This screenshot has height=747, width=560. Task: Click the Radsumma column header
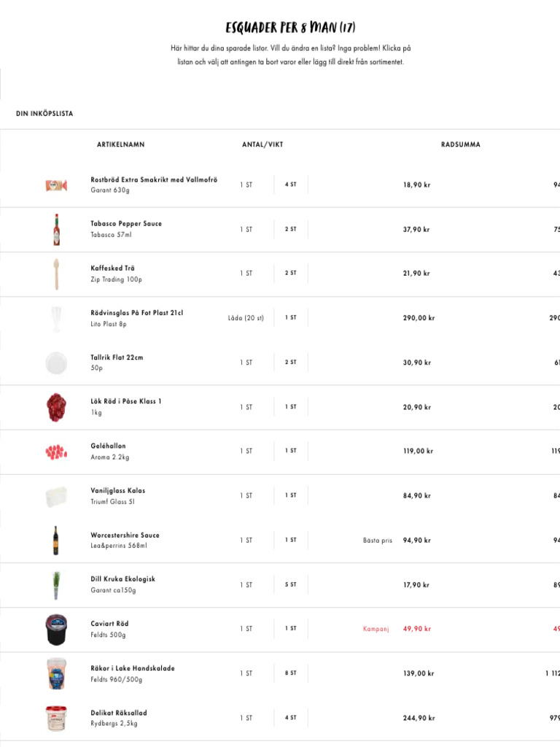[460, 144]
